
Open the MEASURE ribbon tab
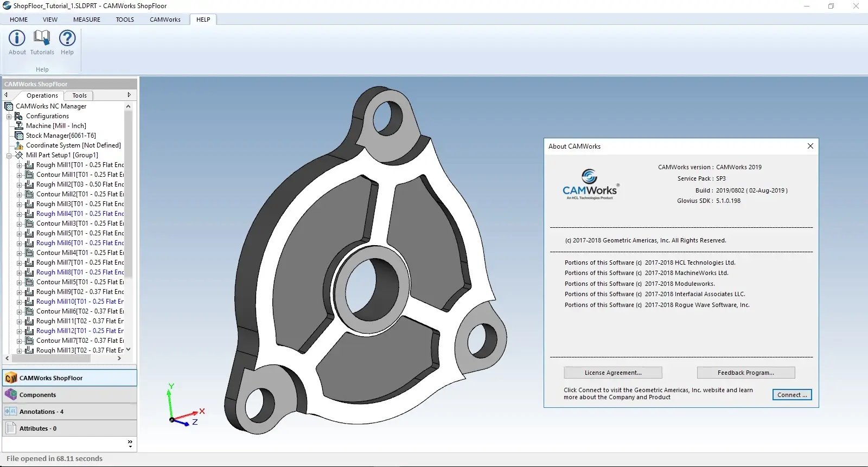click(x=87, y=20)
